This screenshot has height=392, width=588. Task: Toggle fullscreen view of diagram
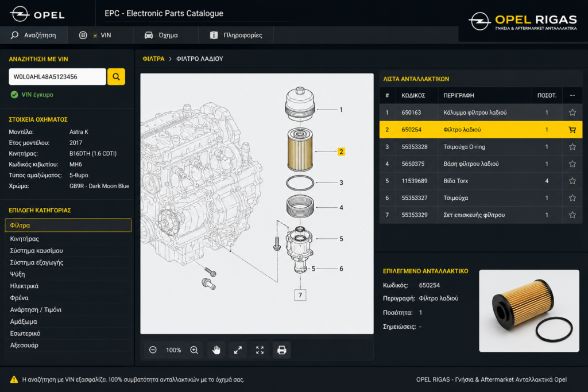pos(260,350)
